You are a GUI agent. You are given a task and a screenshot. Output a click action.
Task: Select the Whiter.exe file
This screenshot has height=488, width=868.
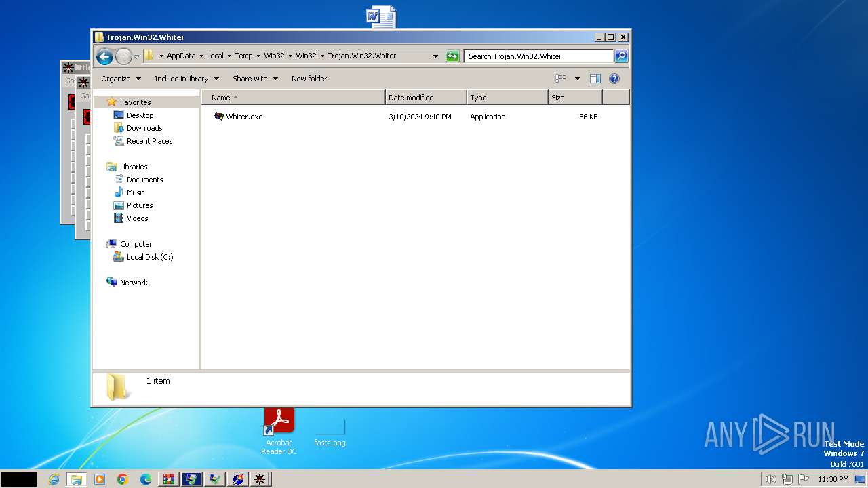click(244, 117)
